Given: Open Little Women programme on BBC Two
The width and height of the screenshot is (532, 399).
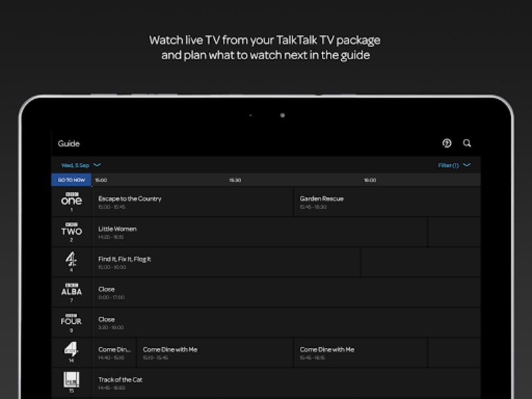Looking at the screenshot, I should pos(260,232).
